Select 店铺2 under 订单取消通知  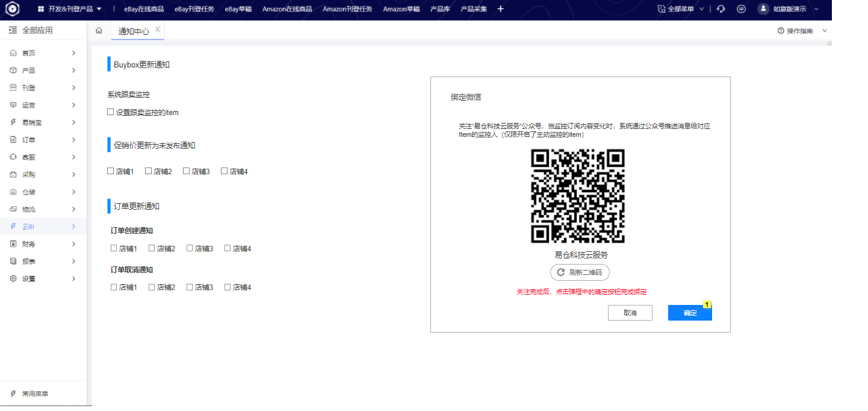152,287
